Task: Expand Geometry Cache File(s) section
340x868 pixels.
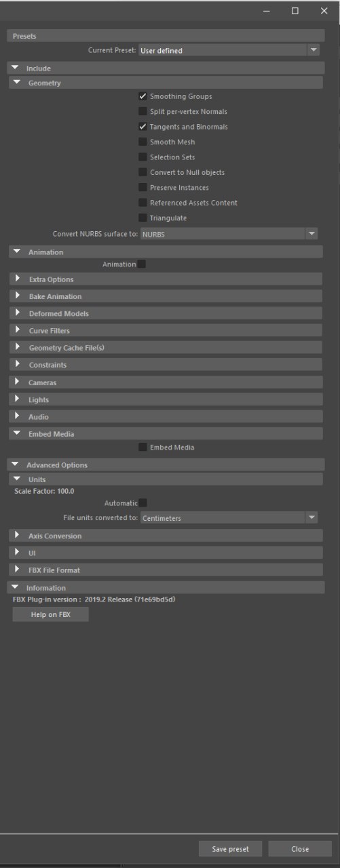Action: [166, 347]
